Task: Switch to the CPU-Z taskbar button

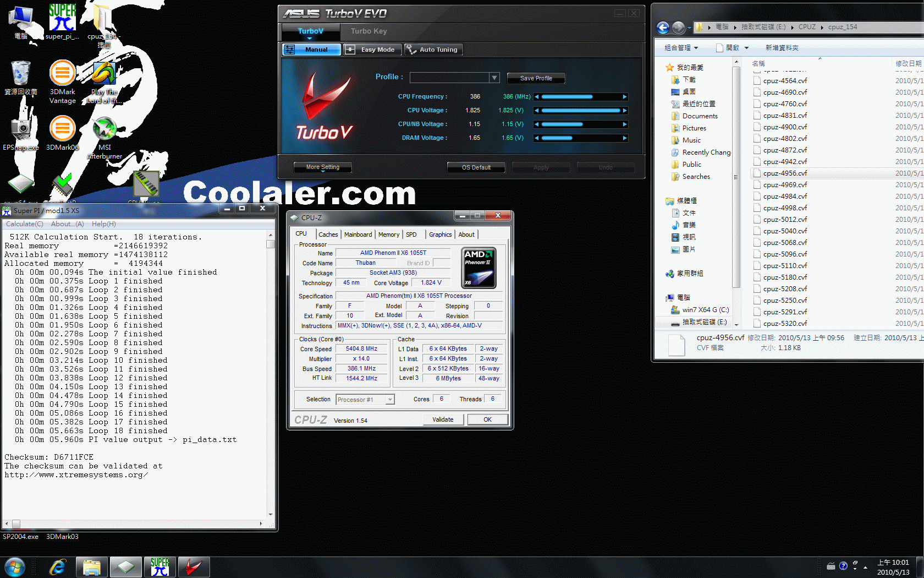Action: [x=125, y=567]
